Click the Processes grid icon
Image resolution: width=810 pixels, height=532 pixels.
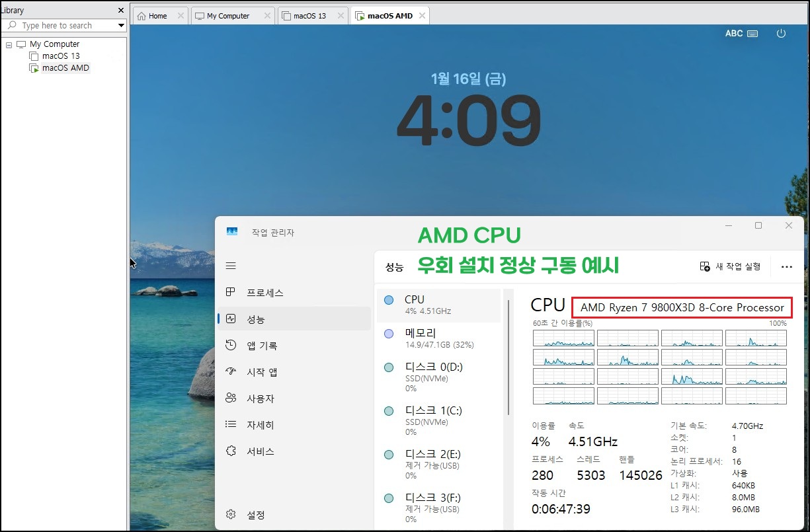coord(231,292)
